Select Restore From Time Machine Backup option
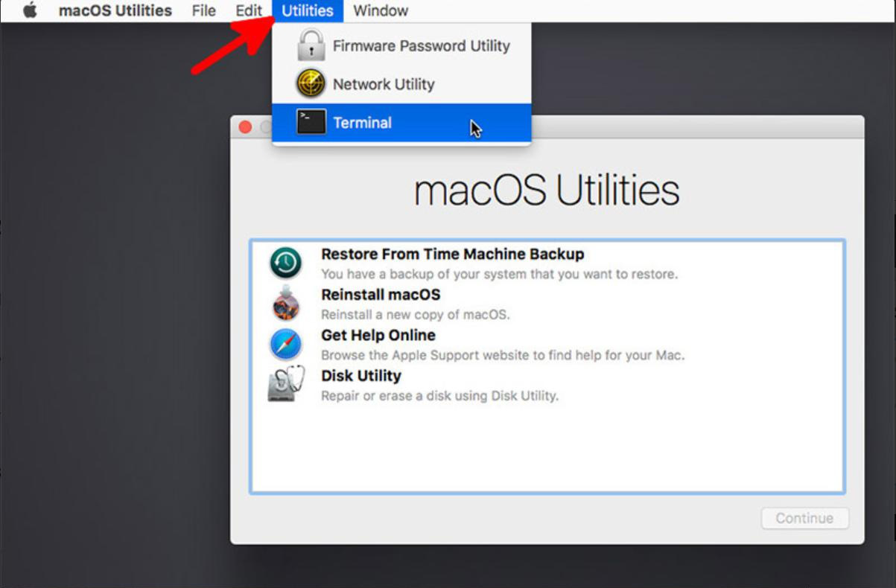896x588 pixels. click(452, 255)
